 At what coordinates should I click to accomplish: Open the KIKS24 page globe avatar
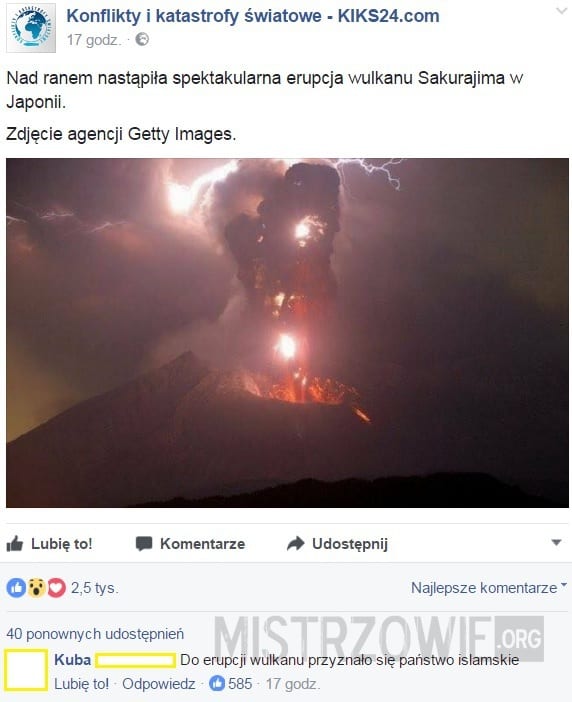coord(31,28)
